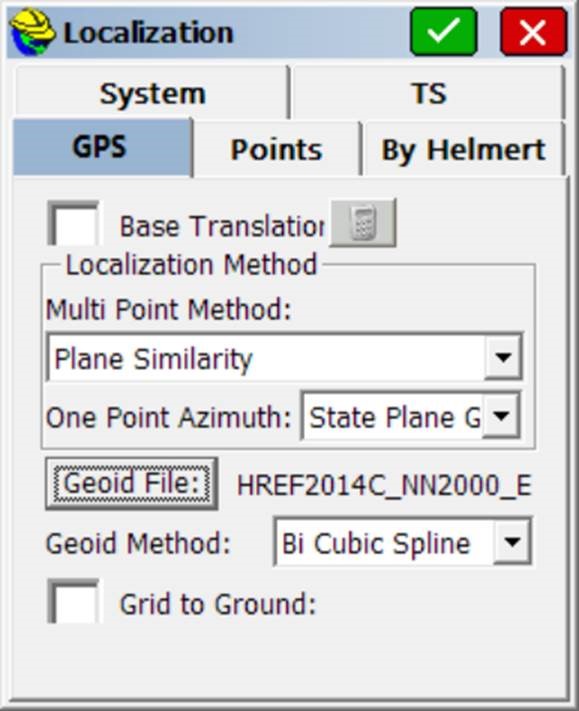This screenshot has height=711, width=579.
Task: Click the Bi Cubic Spline method field
Action: click(x=403, y=542)
